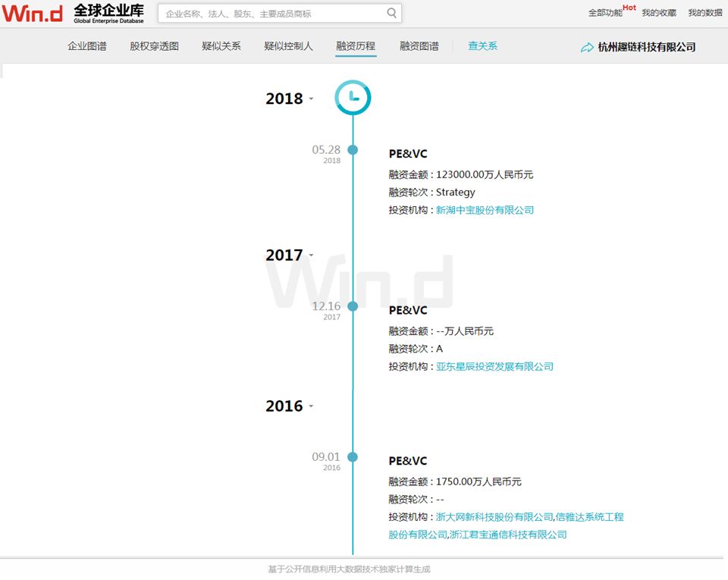The image size is (728, 580).
Task: Collapse the 2017 year section arrow
Action: click(311, 255)
